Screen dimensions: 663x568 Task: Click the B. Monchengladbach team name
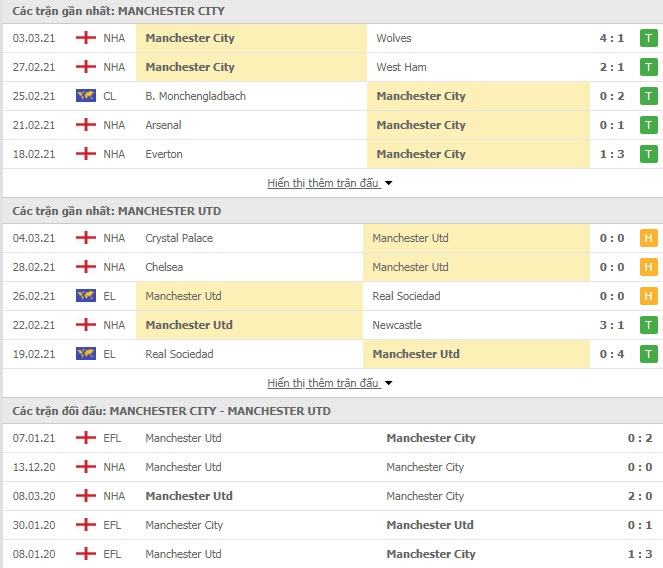[x=195, y=96]
